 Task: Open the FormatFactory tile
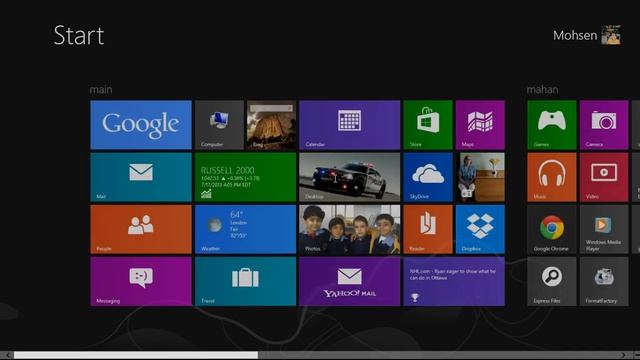click(x=604, y=282)
